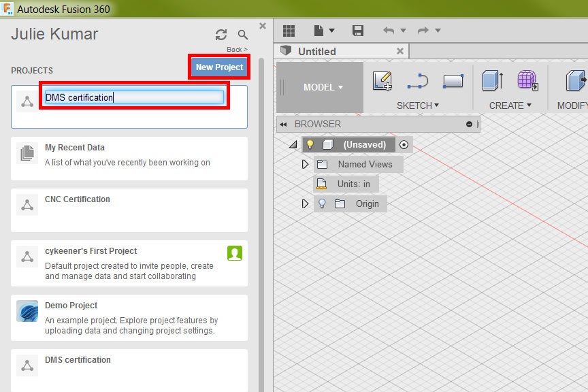
Task: Open the SKETCH menu
Action: 418,105
